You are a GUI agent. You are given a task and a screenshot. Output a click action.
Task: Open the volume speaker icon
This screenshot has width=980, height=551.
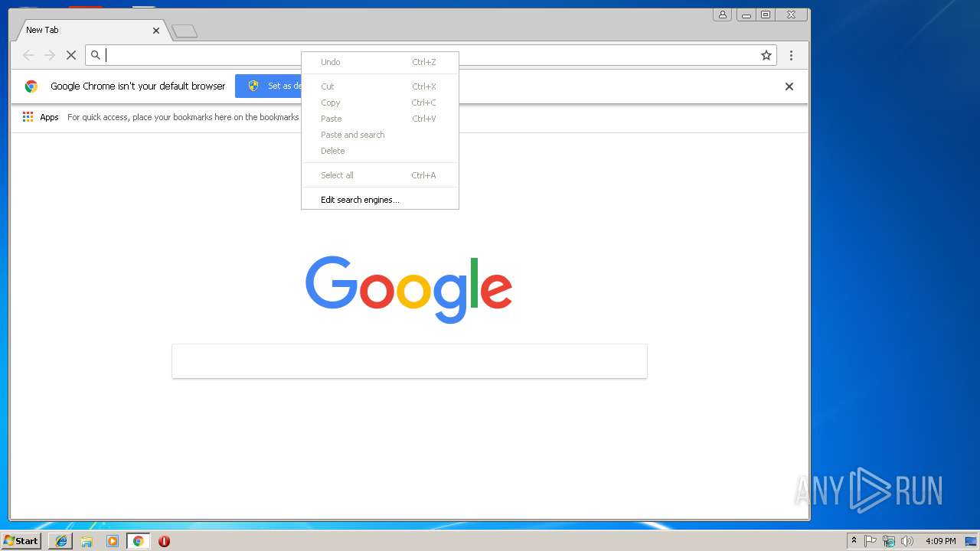click(x=907, y=541)
